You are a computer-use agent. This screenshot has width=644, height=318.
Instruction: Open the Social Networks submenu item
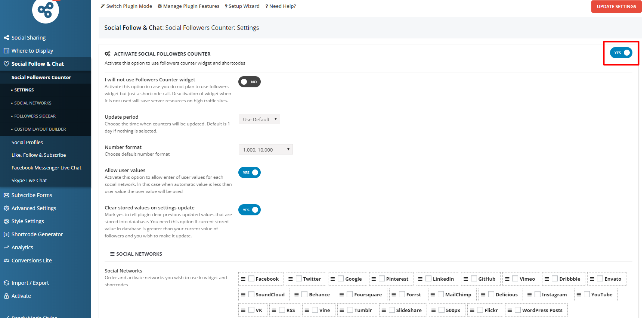tap(33, 103)
